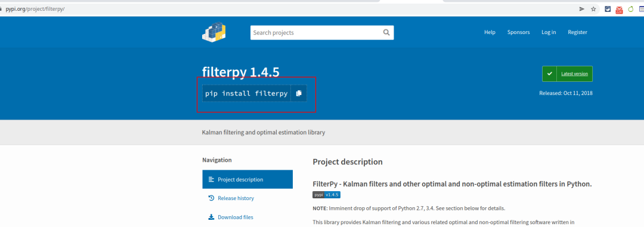The width and height of the screenshot is (644, 227).
Task: Click the Latest version button
Action: click(567, 74)
